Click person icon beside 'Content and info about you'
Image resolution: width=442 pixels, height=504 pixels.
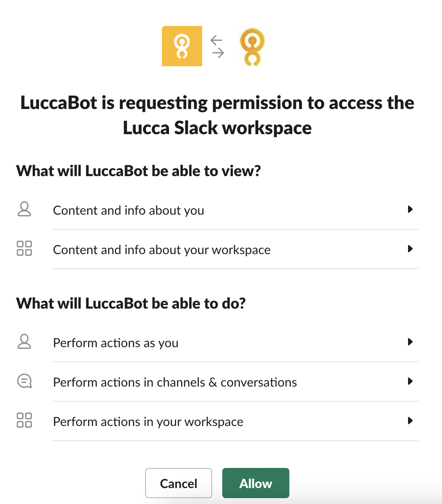pyautogui.click(x=24, y=209)
